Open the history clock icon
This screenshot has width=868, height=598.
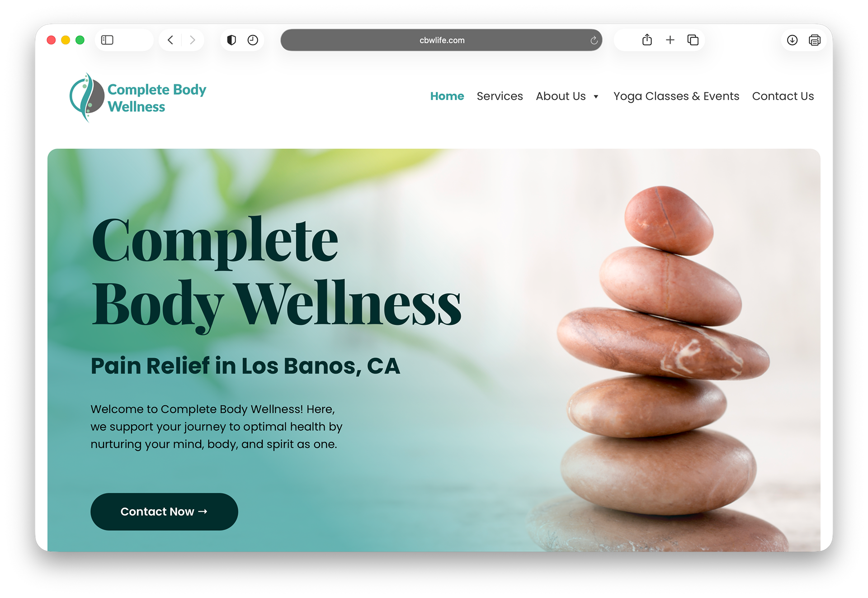[253, 40]
